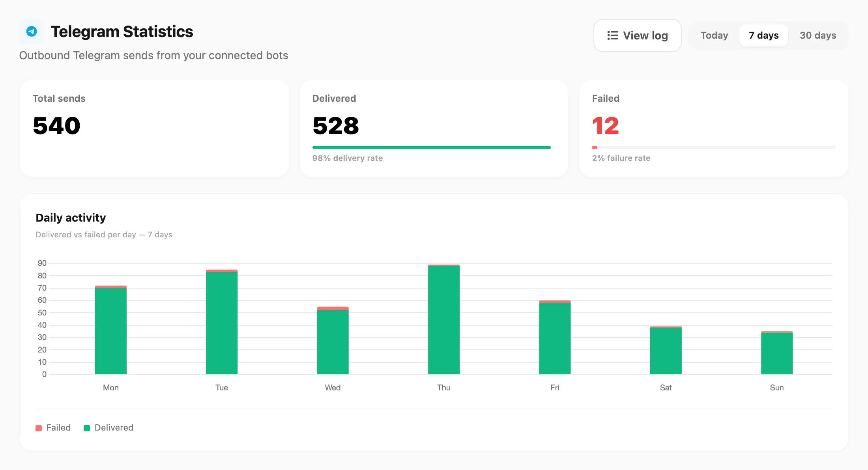The height and width of the screenshot is (470, 868).
Task: Select the 7 days range tab
Action: [763, 35]
